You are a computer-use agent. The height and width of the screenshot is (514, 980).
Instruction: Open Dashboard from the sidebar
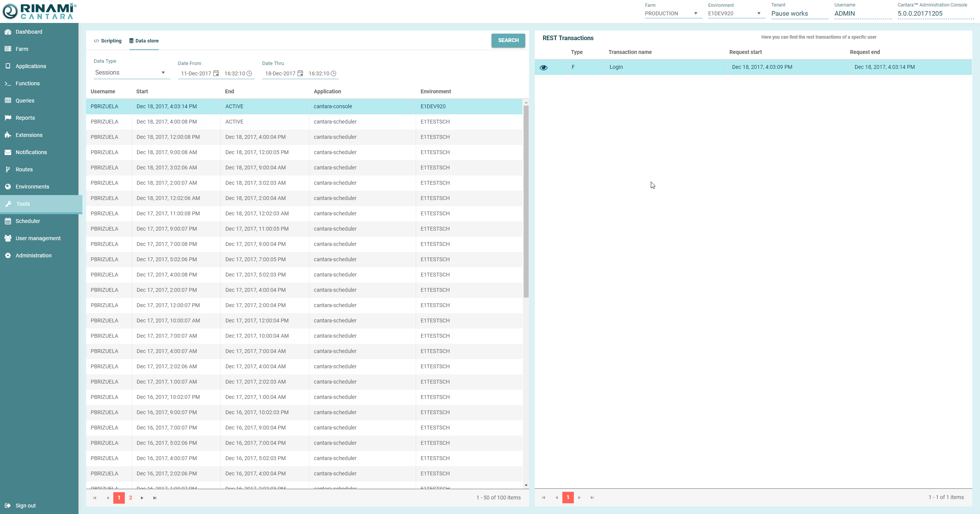(x=29, y=32)
